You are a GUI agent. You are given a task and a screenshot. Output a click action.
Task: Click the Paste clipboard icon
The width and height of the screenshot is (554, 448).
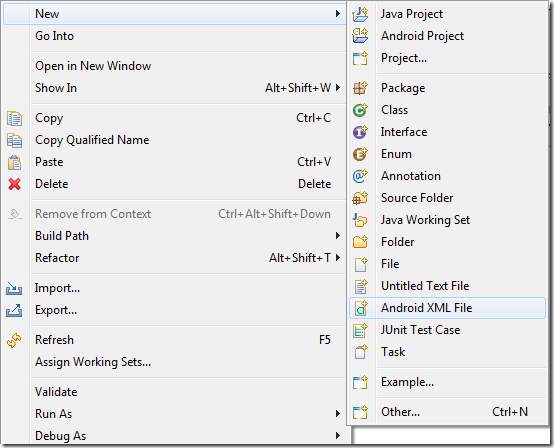tap(14, 163)
